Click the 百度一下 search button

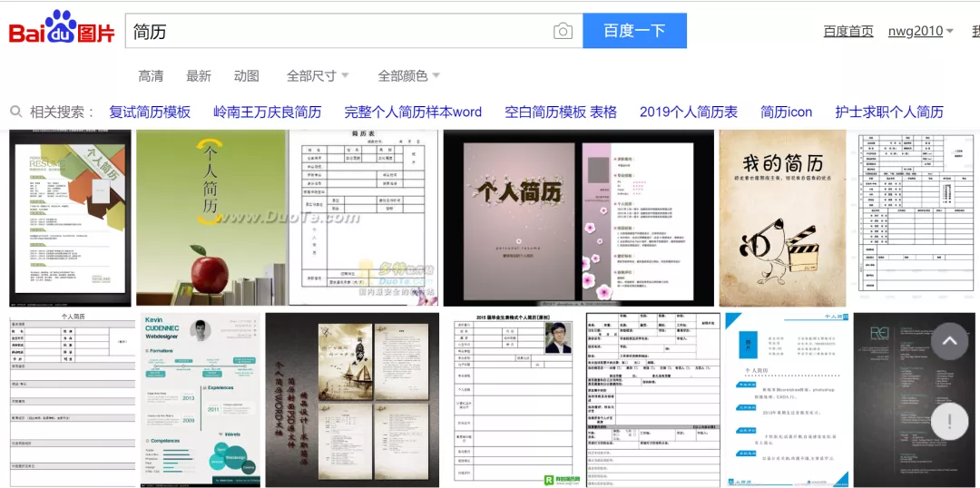pos(634,31)
